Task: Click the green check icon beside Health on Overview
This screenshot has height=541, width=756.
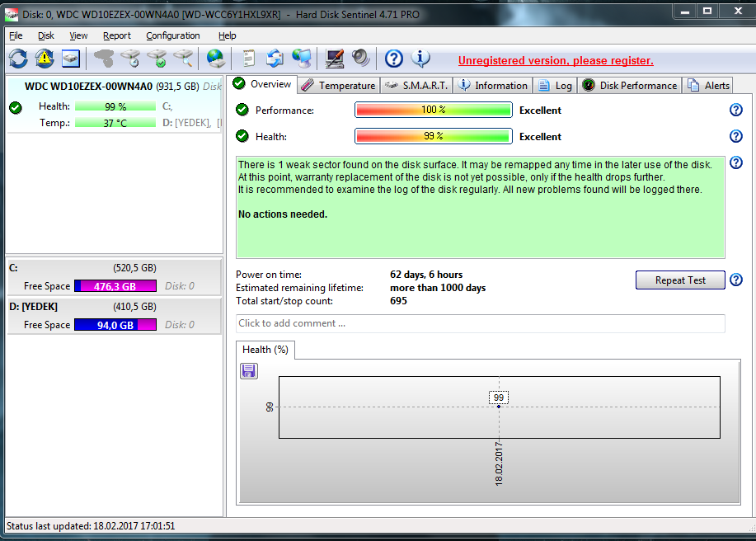Action: click(242, 136)
